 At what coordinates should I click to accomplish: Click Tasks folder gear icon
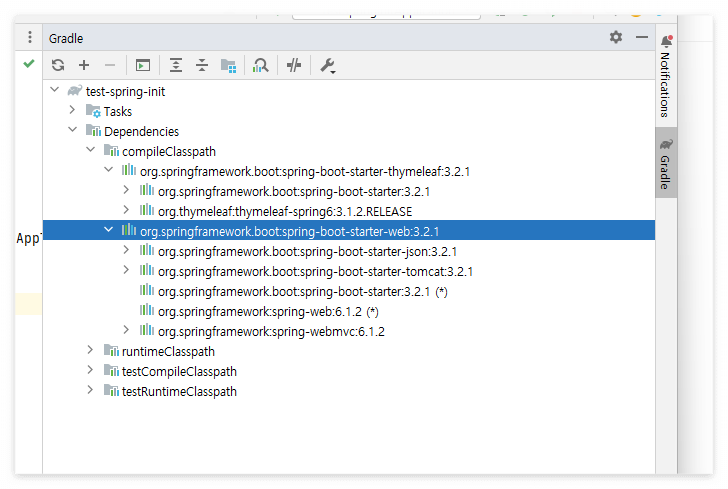pos(93,111)
